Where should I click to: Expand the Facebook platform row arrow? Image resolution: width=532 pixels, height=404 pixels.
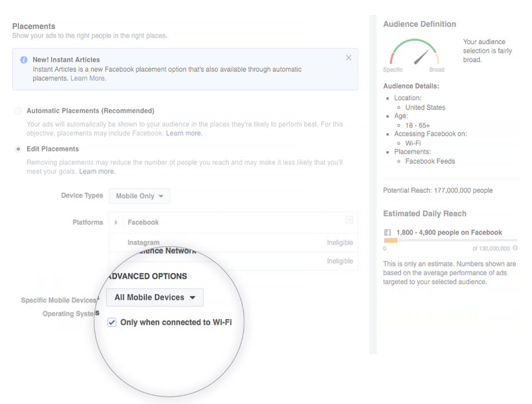point(116,222)
